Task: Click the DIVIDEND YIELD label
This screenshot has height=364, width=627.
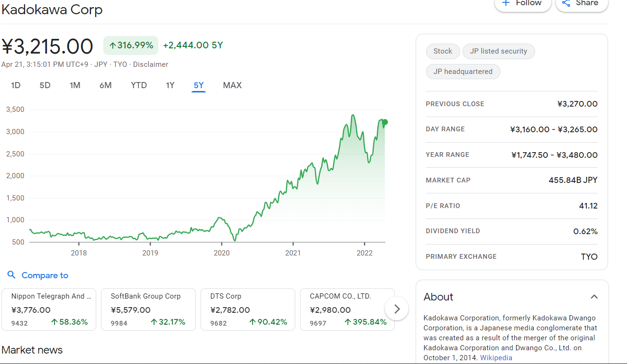Action: point(453,231)
